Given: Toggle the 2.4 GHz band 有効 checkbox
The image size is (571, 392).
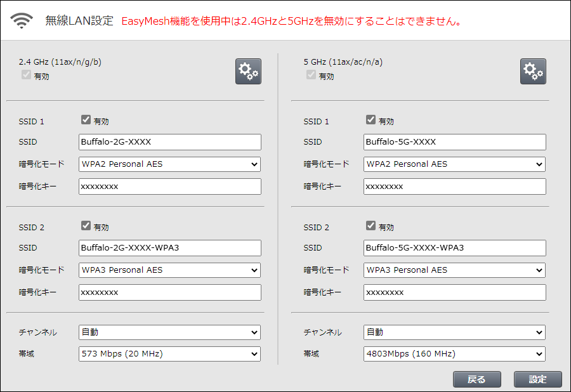Looking at the screenshot, I should 26,75.
